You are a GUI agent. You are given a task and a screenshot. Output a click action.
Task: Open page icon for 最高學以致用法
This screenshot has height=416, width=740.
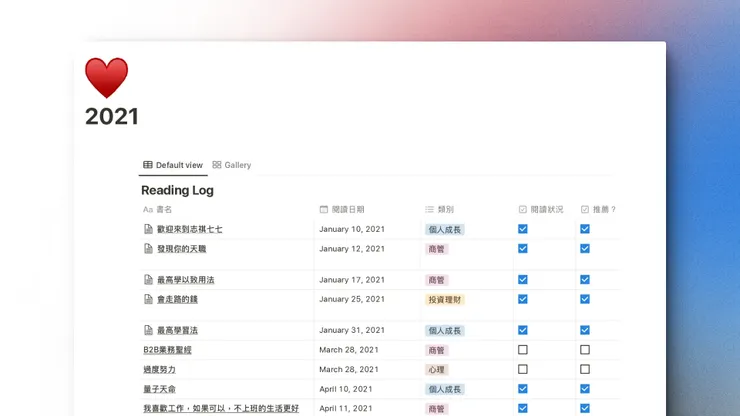[148, 280]
